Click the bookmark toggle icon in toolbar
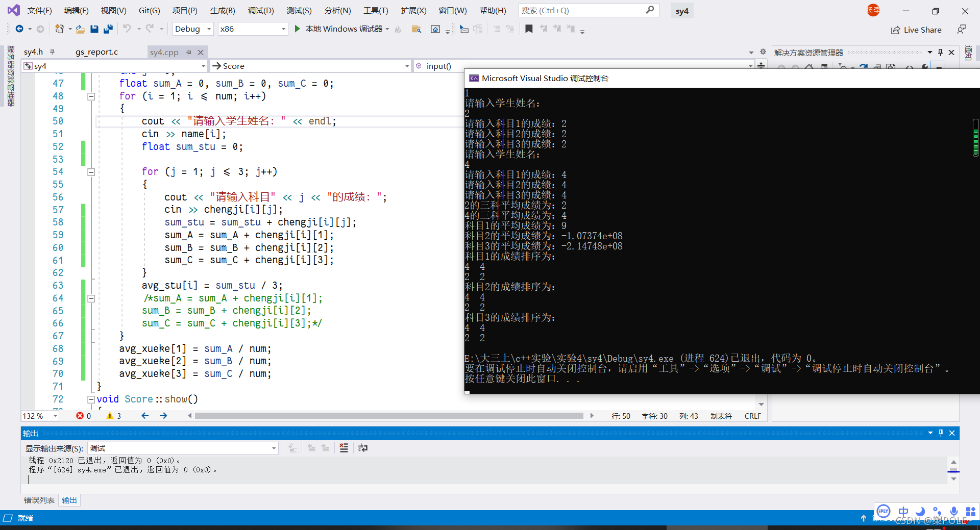 (x=529, y=29)
